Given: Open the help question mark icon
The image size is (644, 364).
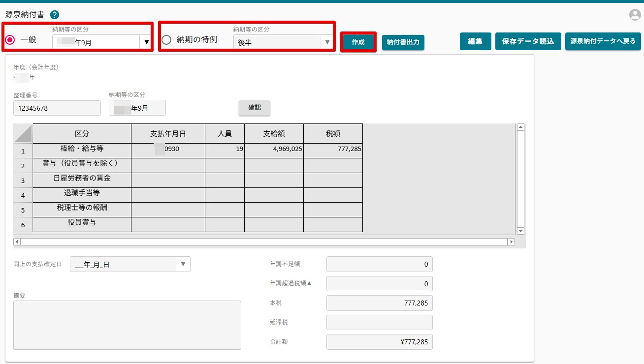Looking at the screenshot, I should click(55, 15).
